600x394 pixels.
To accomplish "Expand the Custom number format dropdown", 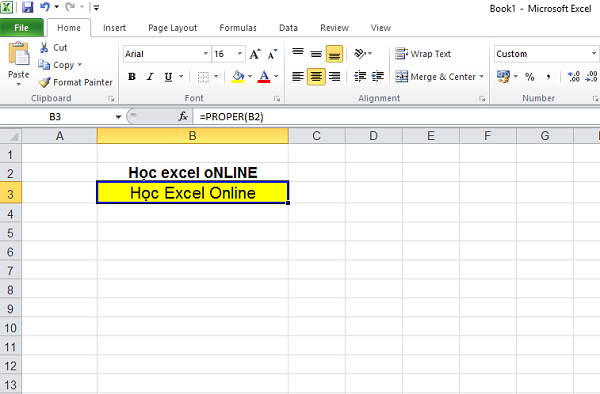I will click(x=593, y=54).
